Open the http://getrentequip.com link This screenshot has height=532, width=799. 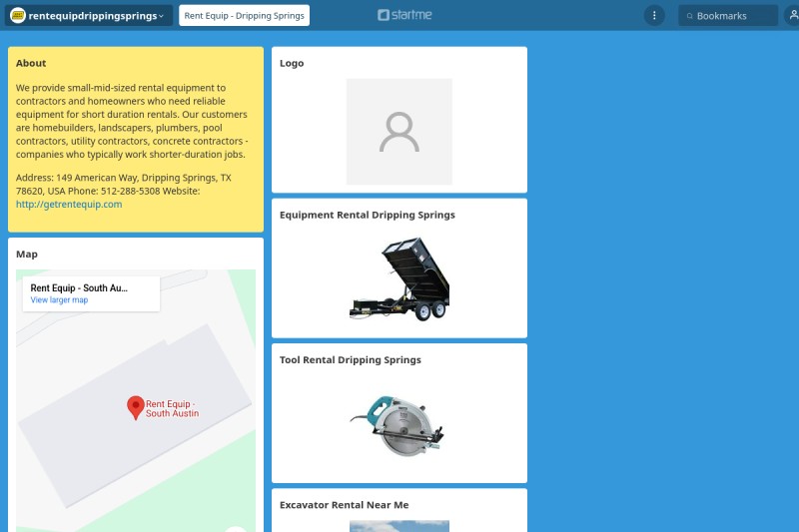[x=69, y=205]
